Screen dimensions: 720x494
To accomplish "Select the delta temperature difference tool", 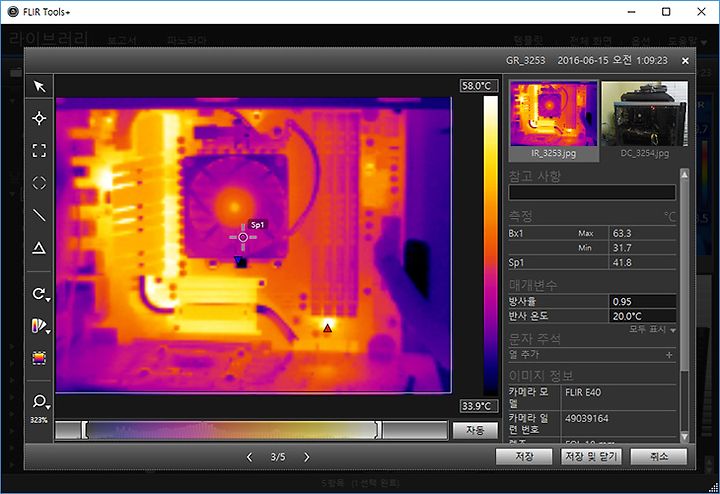I will coord(39,248).
